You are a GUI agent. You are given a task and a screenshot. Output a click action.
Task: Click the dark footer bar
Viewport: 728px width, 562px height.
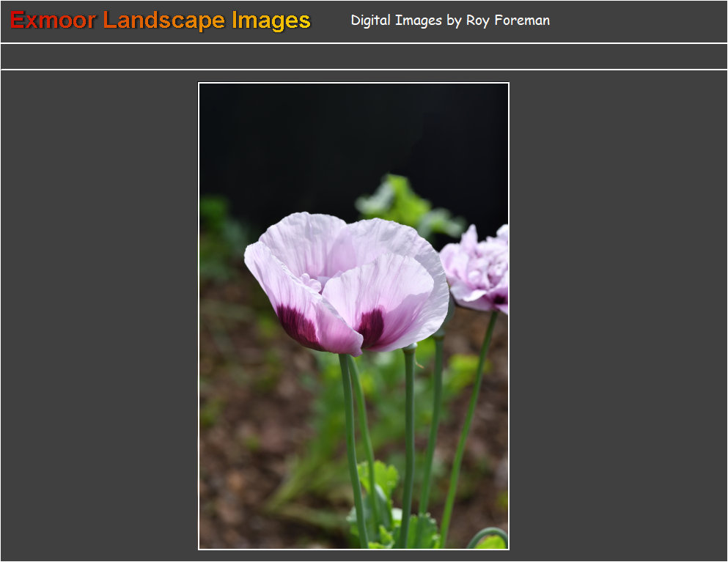coord(364,555)
